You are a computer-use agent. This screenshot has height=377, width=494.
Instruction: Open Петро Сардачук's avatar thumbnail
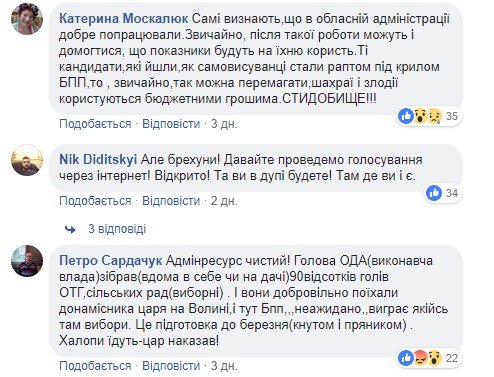(27, 261)
